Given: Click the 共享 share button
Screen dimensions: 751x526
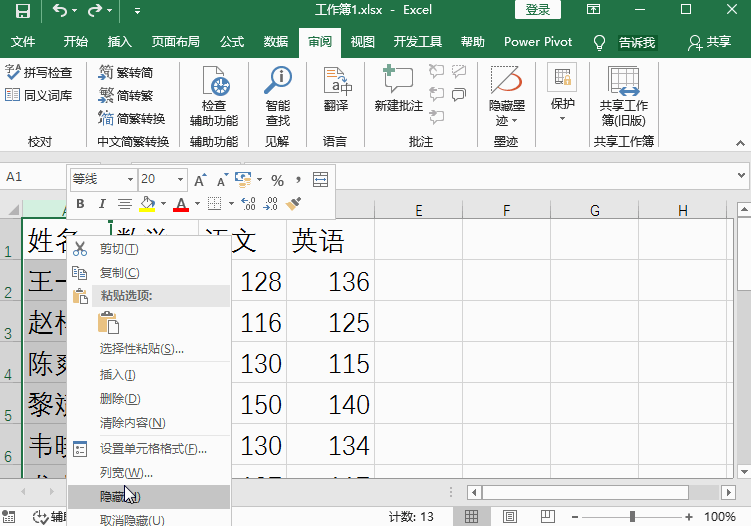Looking at the screenshot, I should click(x=710, y=42).
